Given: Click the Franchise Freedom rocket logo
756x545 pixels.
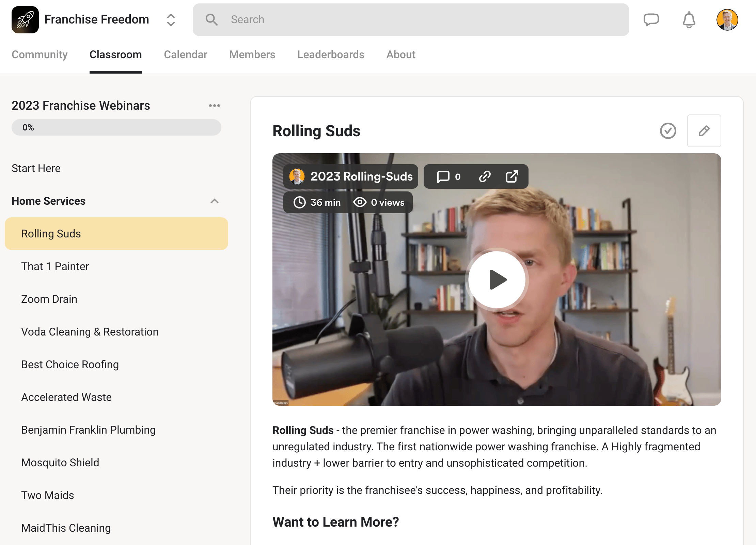Looking at the screenshot, I should point(25,20).
